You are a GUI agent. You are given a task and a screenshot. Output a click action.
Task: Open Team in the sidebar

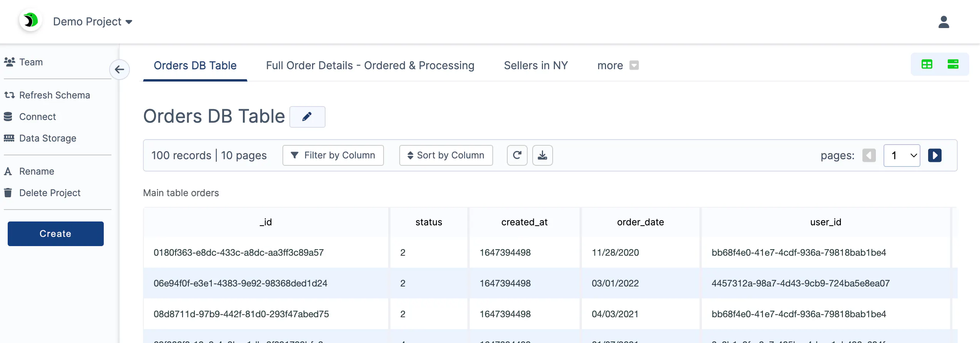(24, 62)
